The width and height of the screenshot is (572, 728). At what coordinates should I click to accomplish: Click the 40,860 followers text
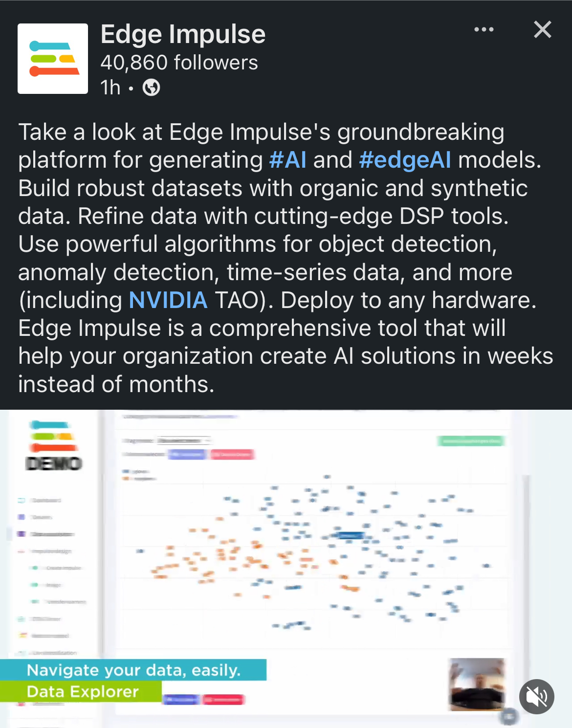click(x=179, y=63)
